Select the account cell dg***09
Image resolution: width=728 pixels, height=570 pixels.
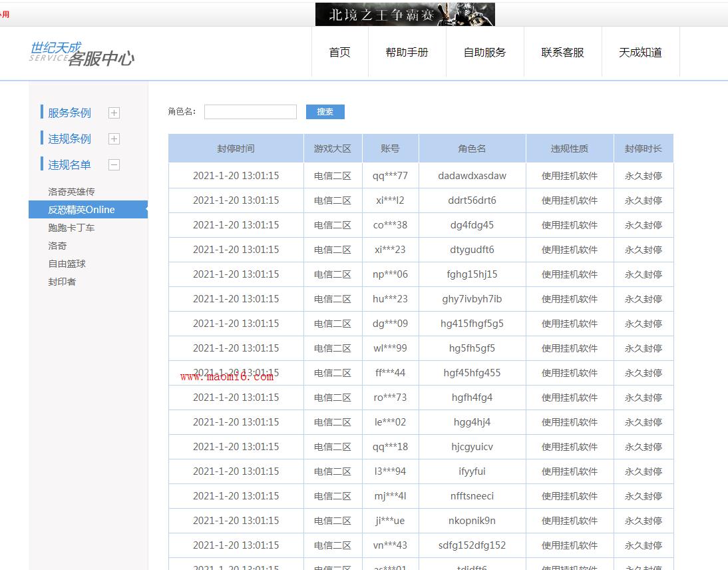click(x=390, y=324)
